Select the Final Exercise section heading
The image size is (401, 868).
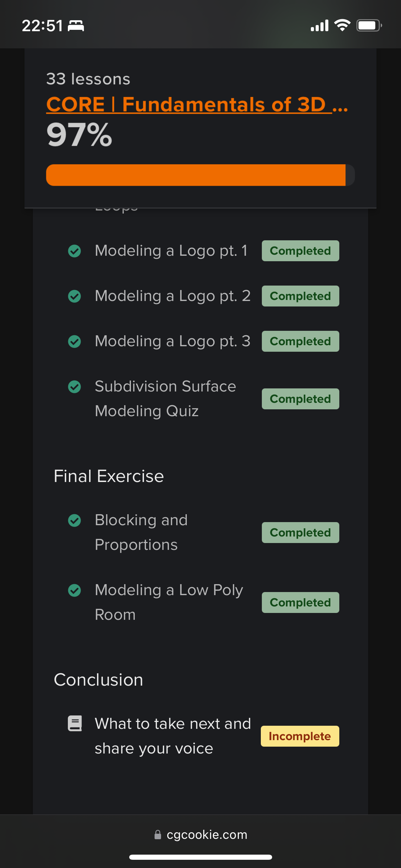[x=109, y=476]
